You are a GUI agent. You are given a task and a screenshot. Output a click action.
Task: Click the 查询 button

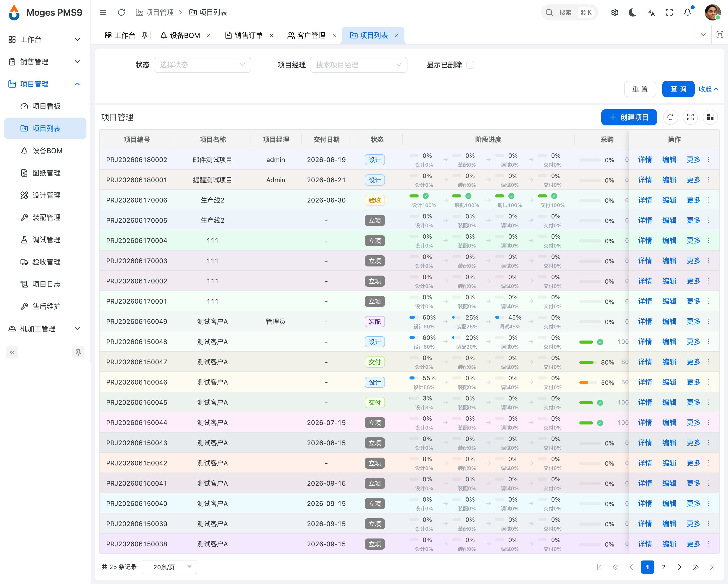tap(678, 89)
